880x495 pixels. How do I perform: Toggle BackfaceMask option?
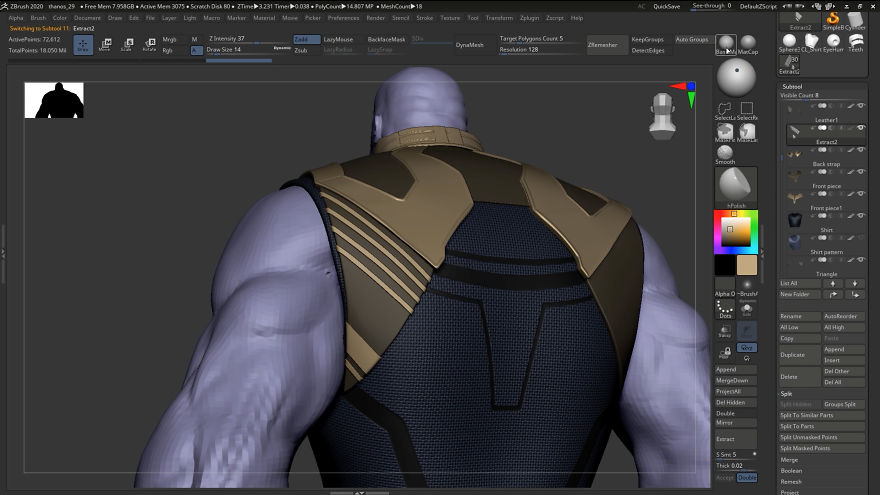(386, 39)
